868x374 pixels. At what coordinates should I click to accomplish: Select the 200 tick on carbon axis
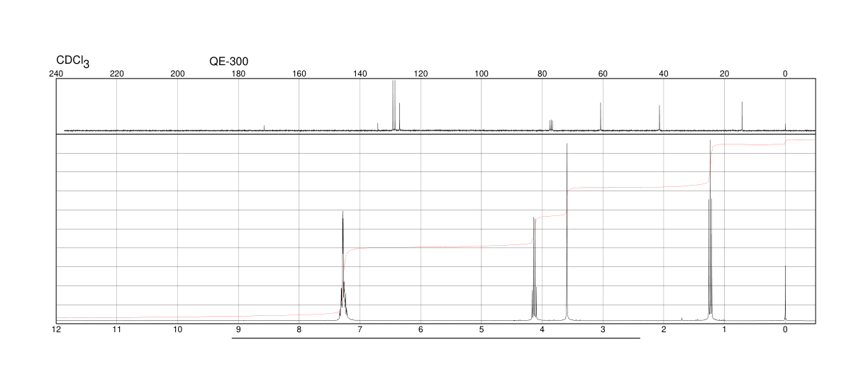[178, 74]
